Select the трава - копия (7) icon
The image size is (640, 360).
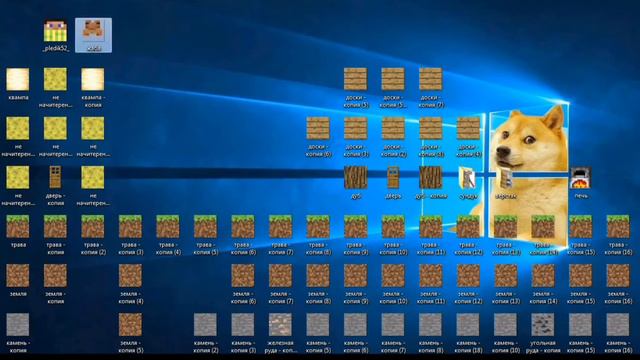click(x=280, y=226)
